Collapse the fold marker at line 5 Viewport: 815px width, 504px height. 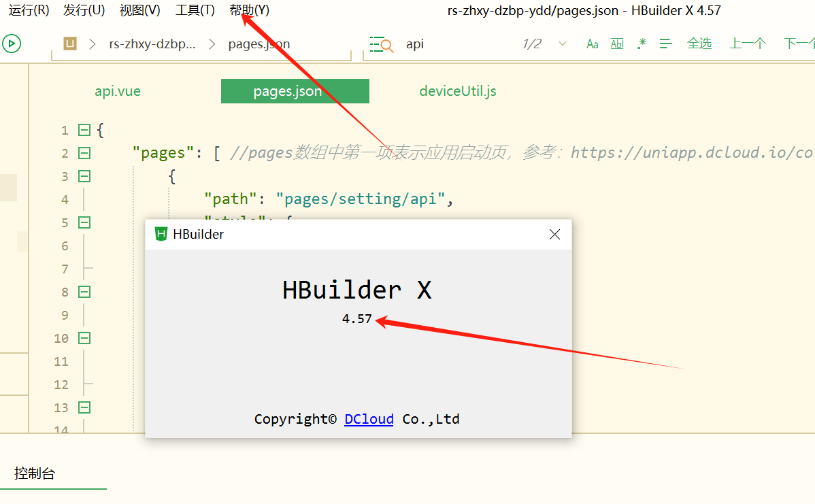(x=84, y=222)
